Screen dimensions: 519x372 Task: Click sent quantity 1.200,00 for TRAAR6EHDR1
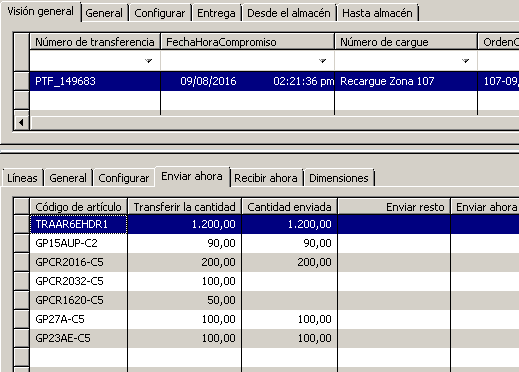click(x=289, y=224)
